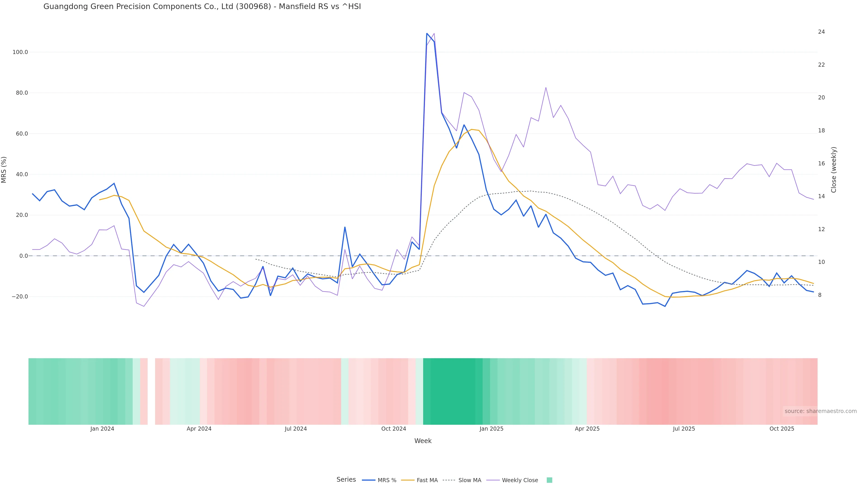
Task: Click the Series legend title
Action: tap(346, 480)
